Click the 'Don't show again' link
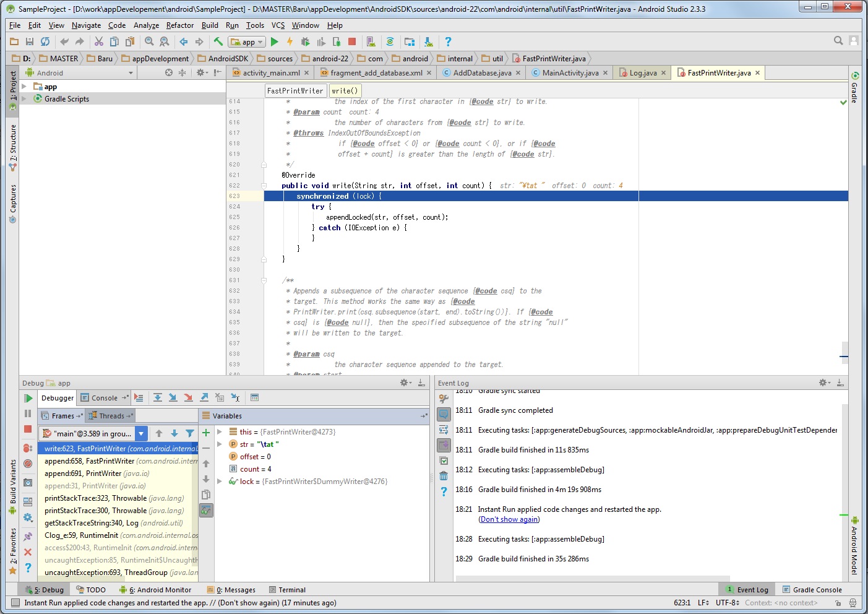868x614 pixels. pyautogui.click(x=509, y=519)
